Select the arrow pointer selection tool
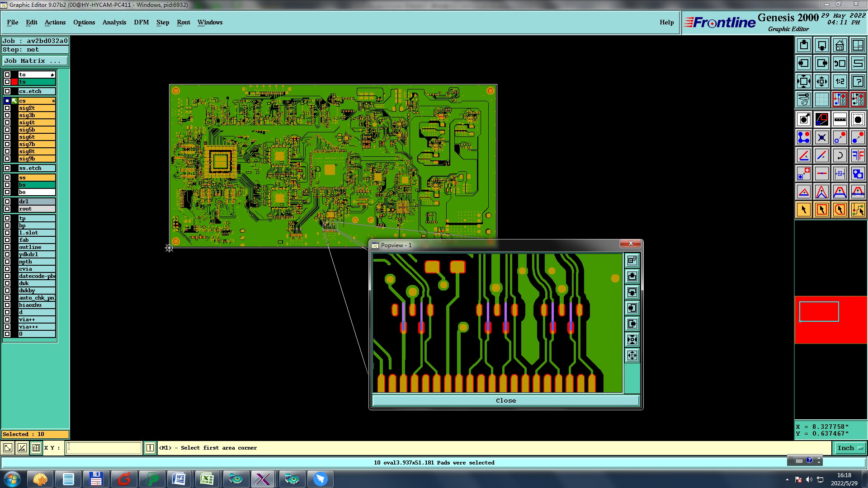This screenshot has width=868, height=488. (804, 210)
